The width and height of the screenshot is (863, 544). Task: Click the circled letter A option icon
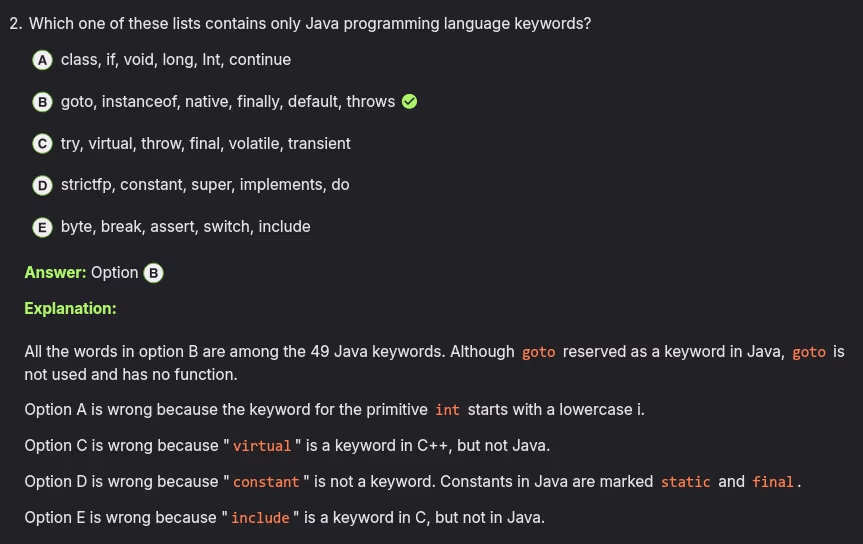click(x=42, y=60)
